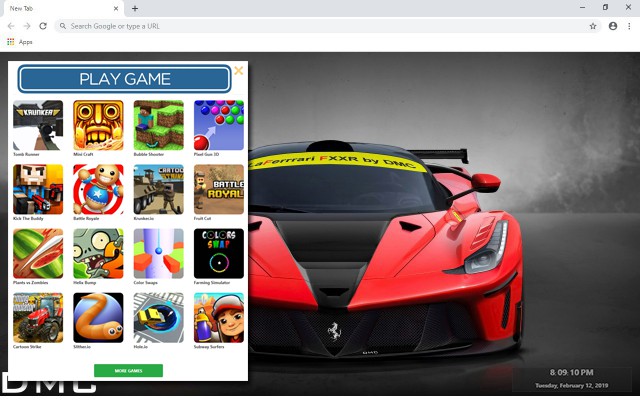Open the golden temple mask game icon
Screen dimensions: 640x400
point(98,125)
